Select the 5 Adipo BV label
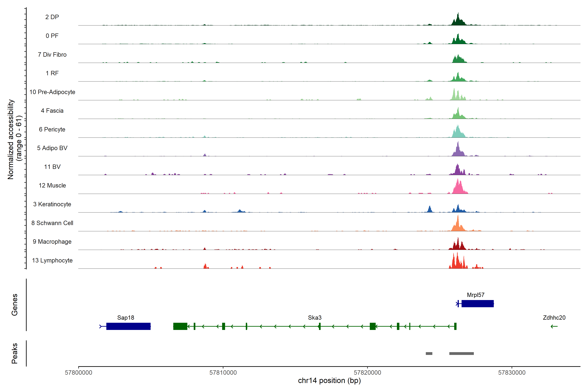The height and width of the screenshot is (392, 588). [52, 148]
